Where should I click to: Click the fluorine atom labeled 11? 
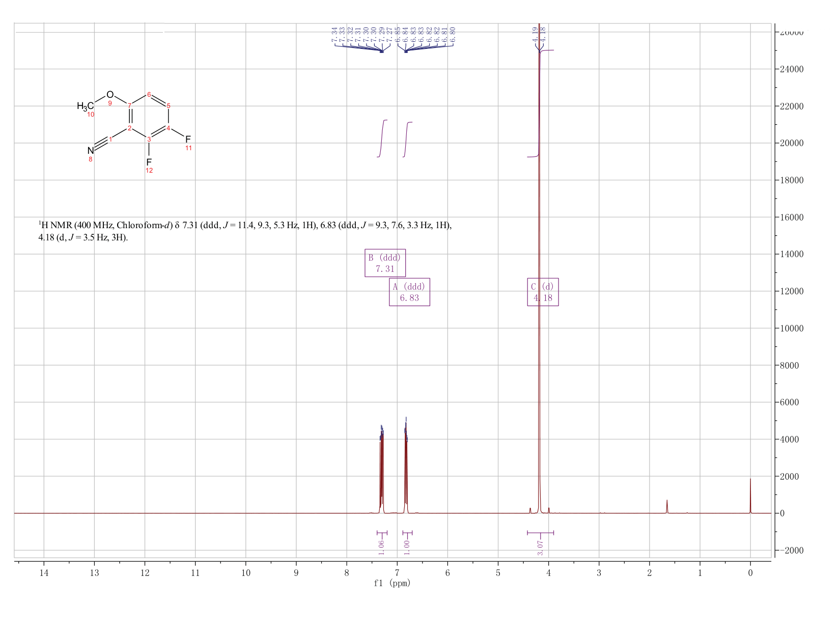[188, 139]
